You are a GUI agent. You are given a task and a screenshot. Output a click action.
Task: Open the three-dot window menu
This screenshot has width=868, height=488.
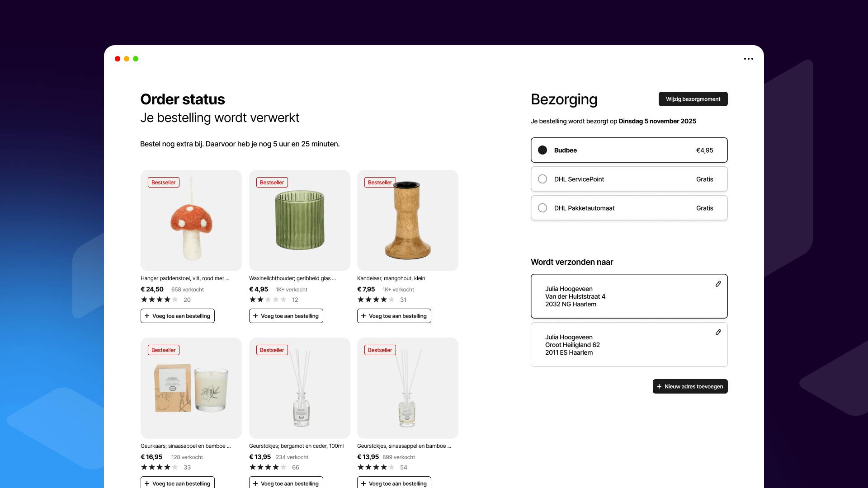[748, 59]
